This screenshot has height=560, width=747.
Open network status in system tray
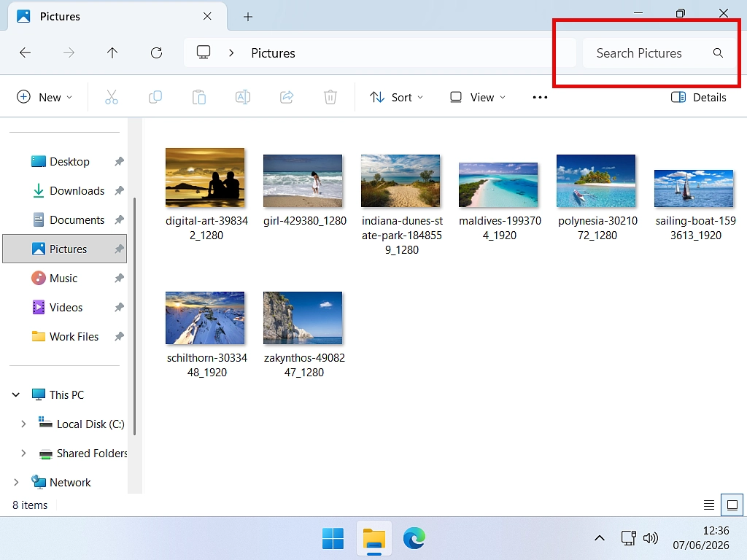coord(628,539)
